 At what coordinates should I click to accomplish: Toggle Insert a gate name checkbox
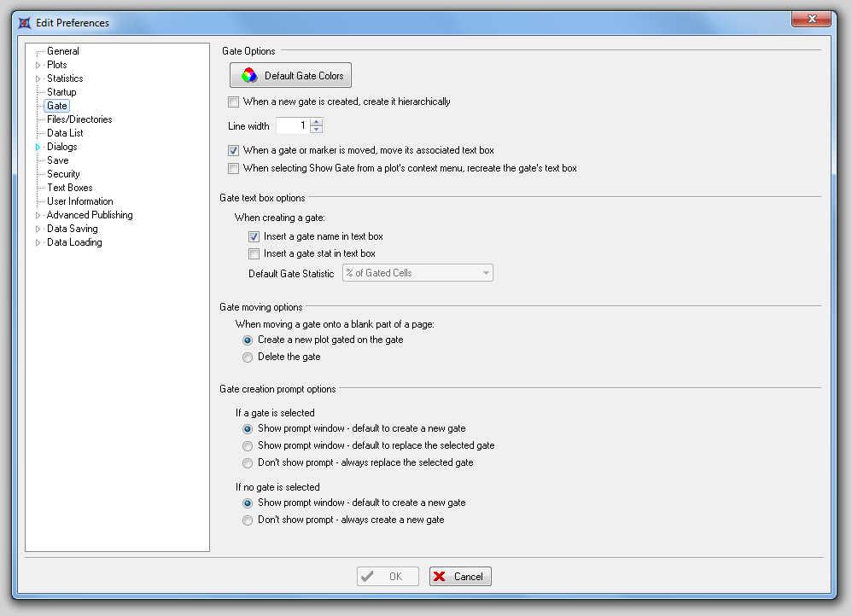point(254,236)
